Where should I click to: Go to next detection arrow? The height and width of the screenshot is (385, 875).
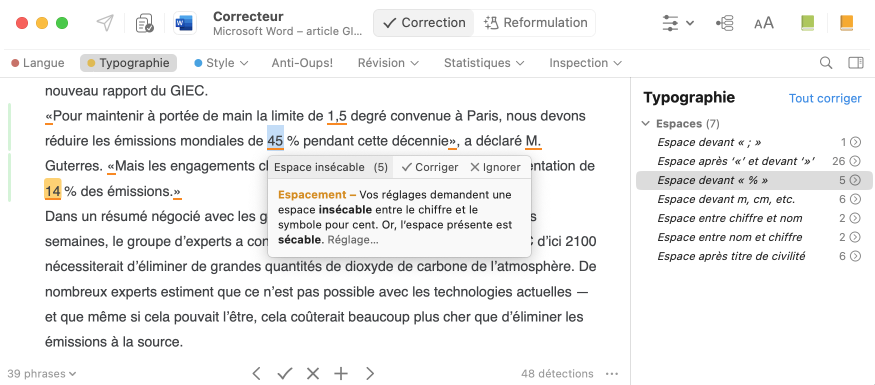(369, 374)
